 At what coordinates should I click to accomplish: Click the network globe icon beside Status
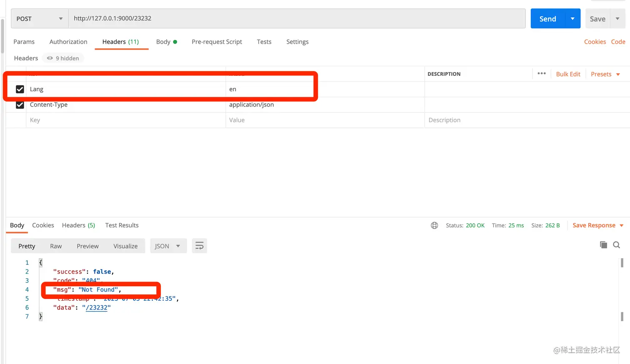pos(434,225)
